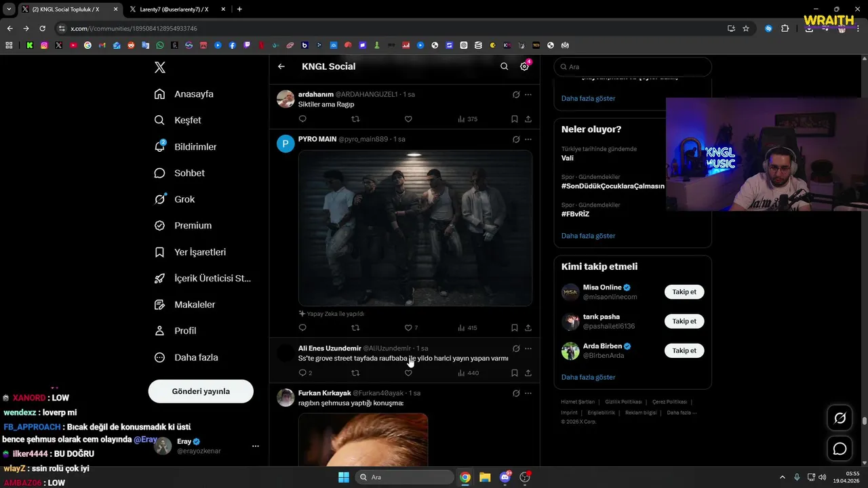Open new browser tab
Viewport: 868px width, 488px height.
pos(239,9)
